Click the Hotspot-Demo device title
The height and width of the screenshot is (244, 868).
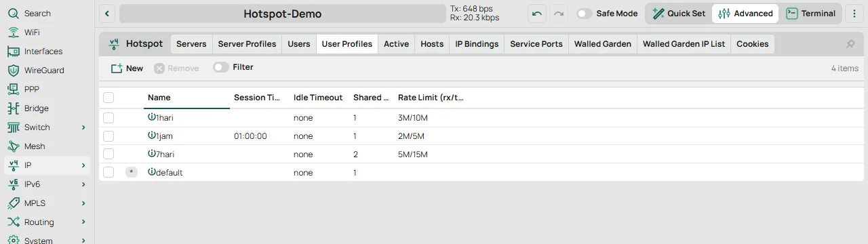pyautogui.click(x=283, y=14)
